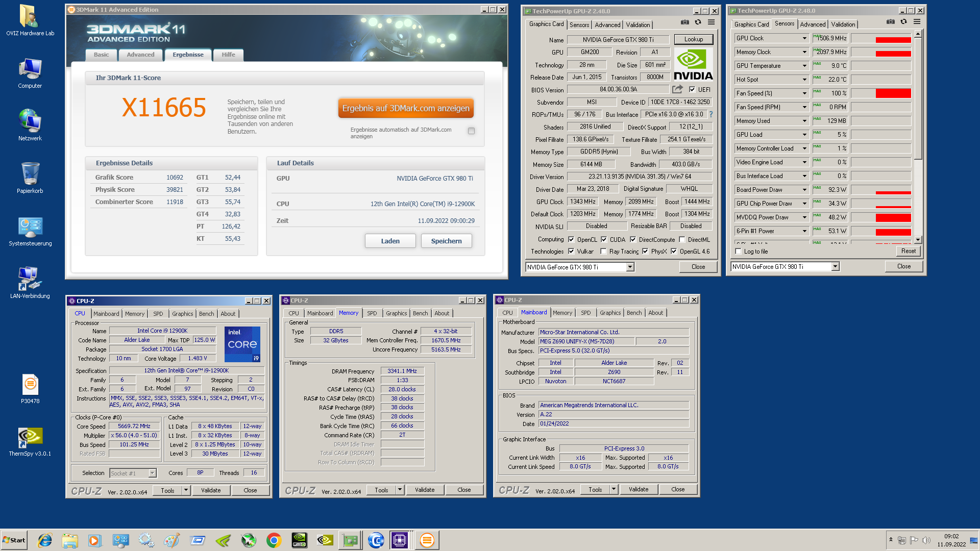
Task: Click Sensors list scrollbar down arrow
Action: pyautogui.click(x=918, y=239)
